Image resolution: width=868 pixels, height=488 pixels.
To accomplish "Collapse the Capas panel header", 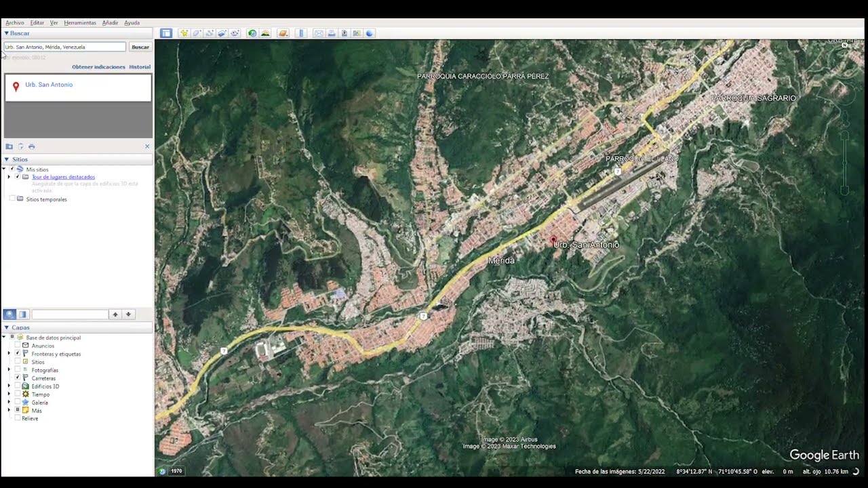I will pos(7,327).
